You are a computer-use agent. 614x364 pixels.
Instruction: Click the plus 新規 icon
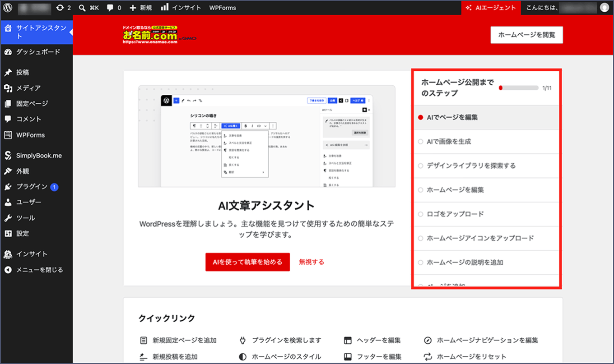click(x=133, y=8)
